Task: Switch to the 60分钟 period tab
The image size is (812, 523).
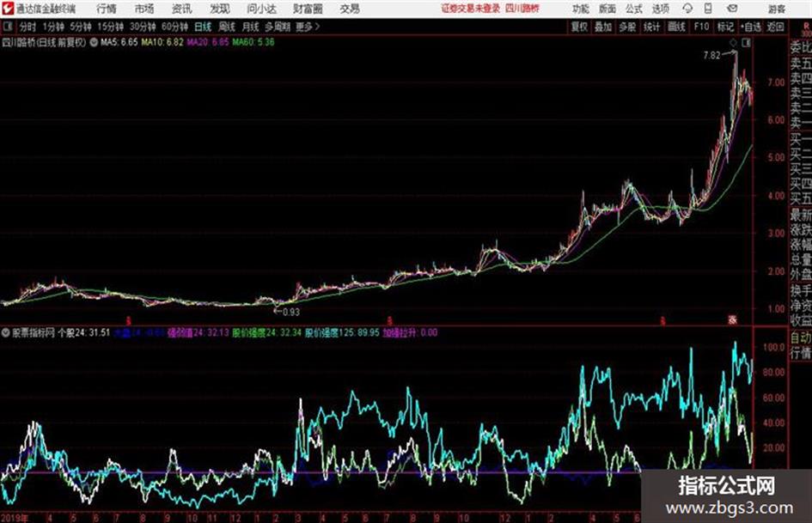Action: point(175,27)
